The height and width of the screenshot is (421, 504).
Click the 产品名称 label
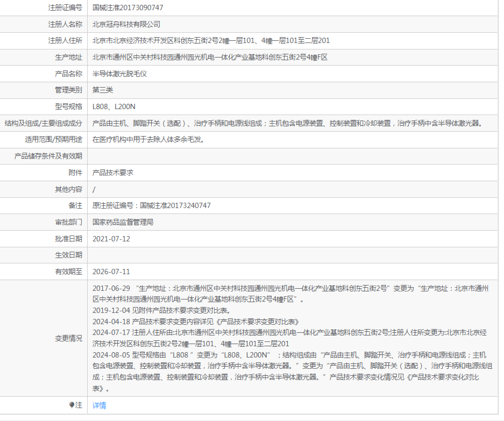(x=68, y=74)
